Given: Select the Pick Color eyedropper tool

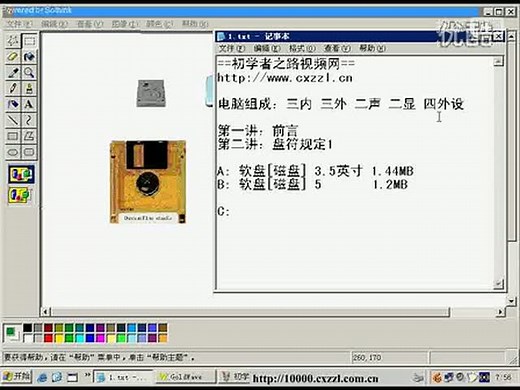Looking at the screenshot, I should (x=13, y=73).
